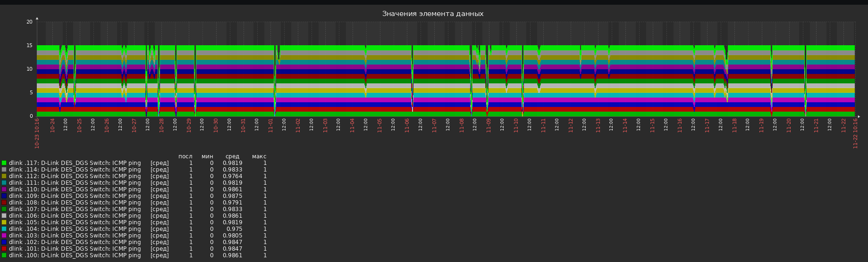Select the purple swatch for dlink .110
The width and height of the screenshot is (868, 262).
coord(4,189)
